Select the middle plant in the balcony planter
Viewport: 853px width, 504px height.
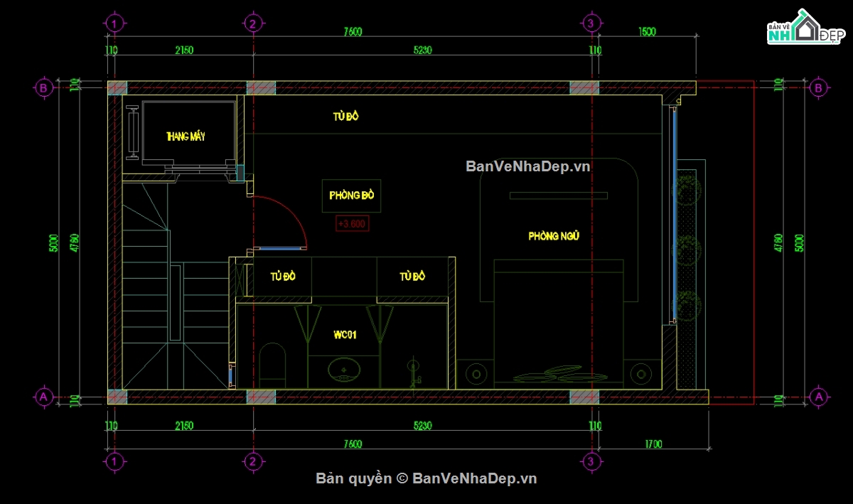click(x=687, y=250)
